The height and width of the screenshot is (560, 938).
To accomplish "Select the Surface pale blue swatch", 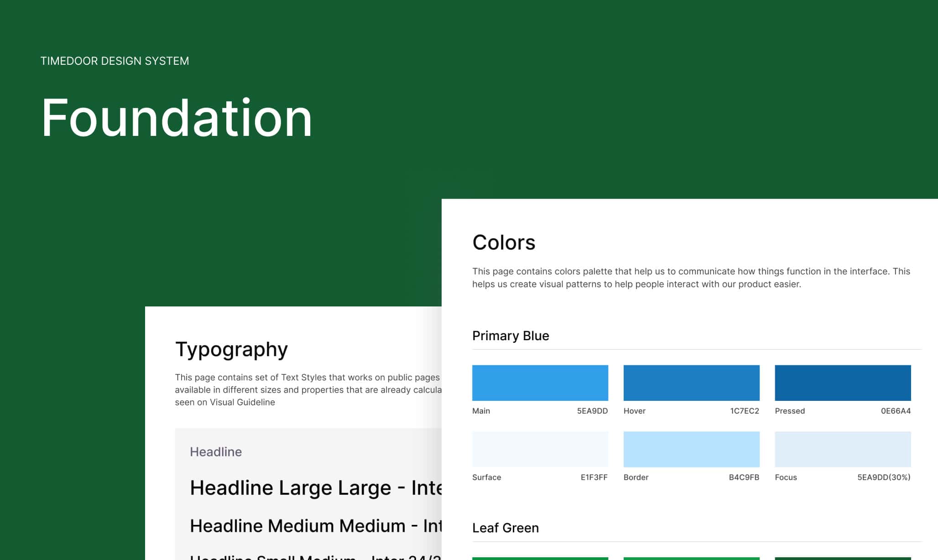I will [x=540, y=449].
